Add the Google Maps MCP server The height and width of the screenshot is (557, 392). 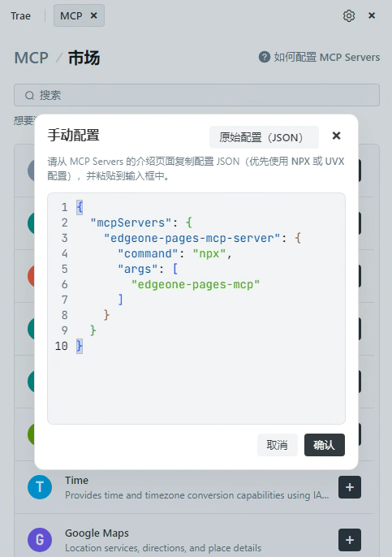click(x=349, y=540)
